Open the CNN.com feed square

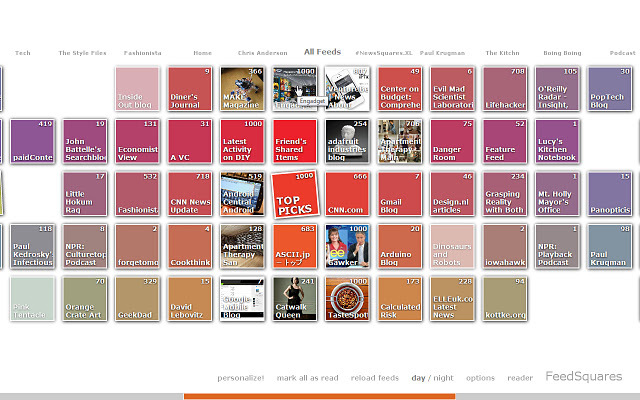[347, 194]
